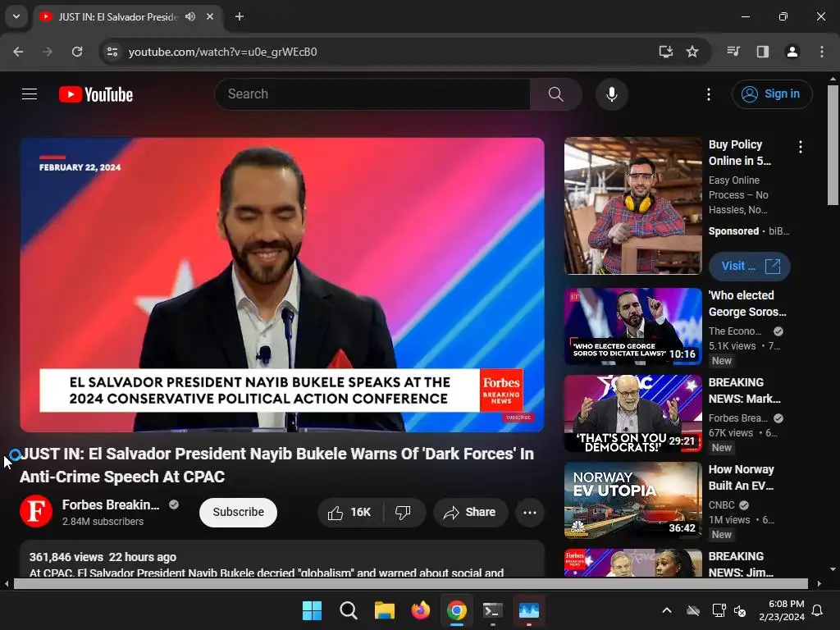
Task: Open a new browser tab
Action: click(x=240, y=16)
